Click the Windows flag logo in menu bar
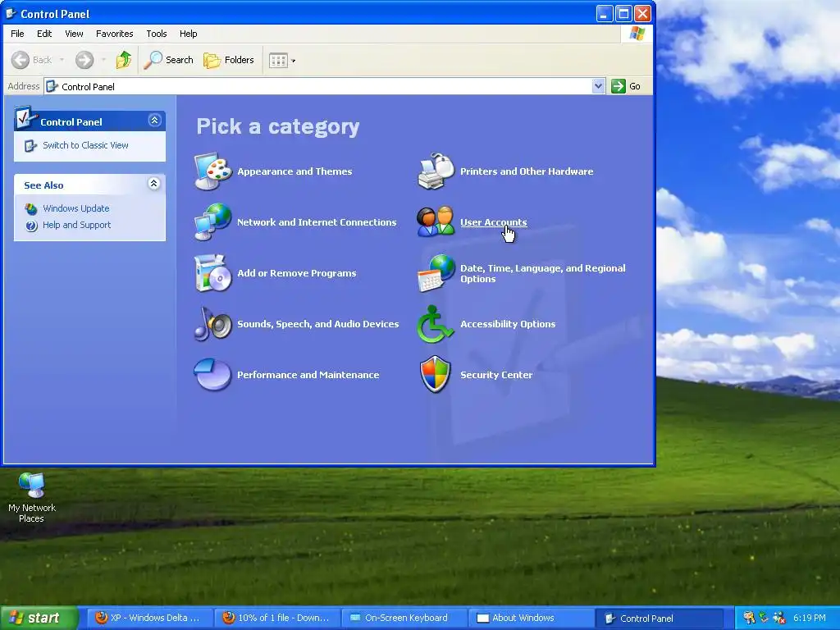 (637, 33)
